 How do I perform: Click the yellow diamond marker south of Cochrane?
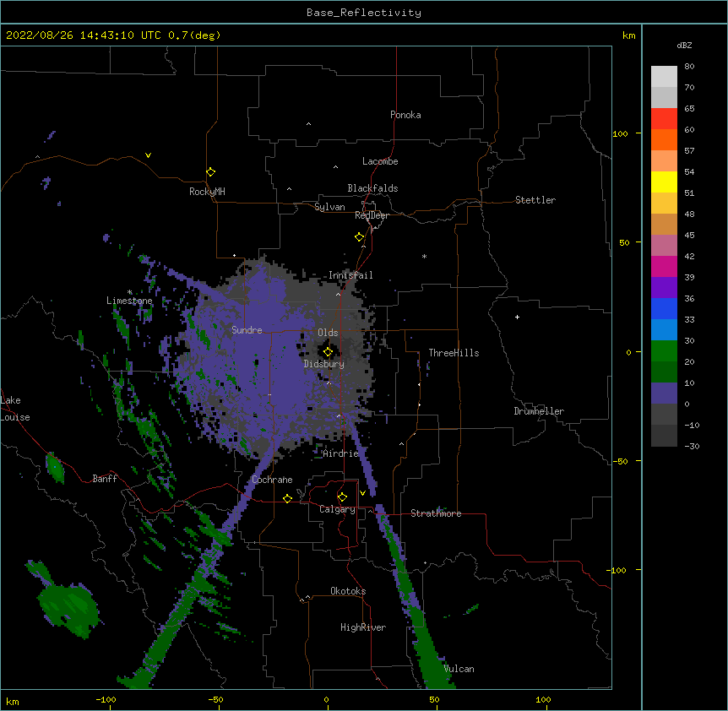click(287, 498)
